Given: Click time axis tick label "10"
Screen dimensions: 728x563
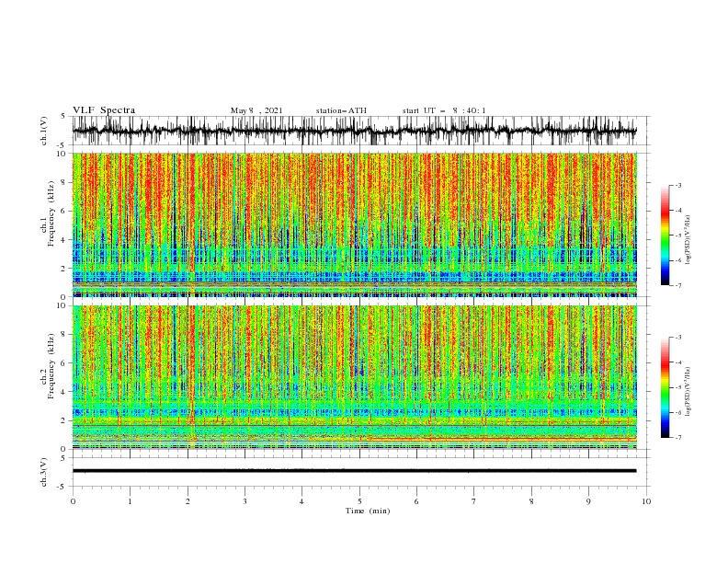Looking at the screenshot, I should coord(646,501).
